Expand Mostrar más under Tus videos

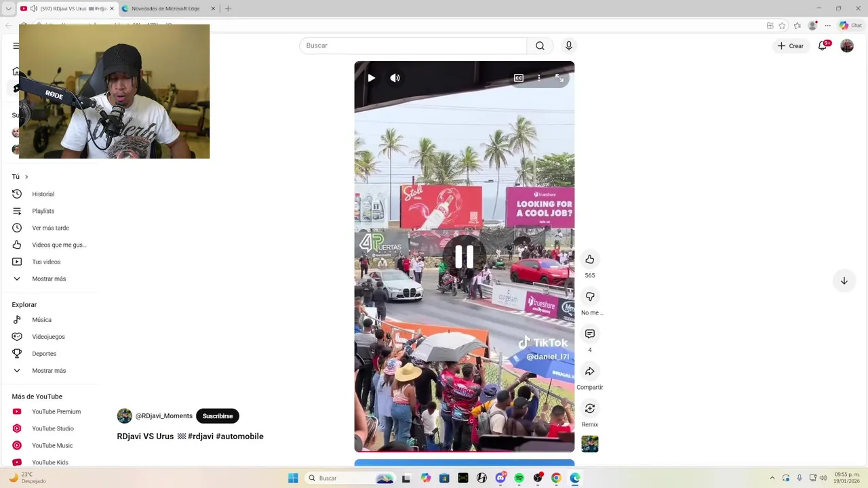point(49,279)
